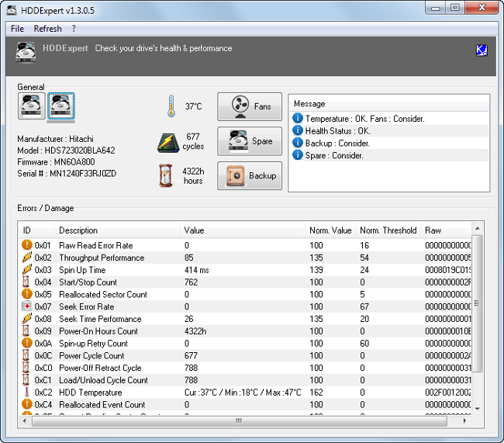The width and height of the screenshot is (504, 443).
Task: Click the HDDExpert drive logo in banner
Action: coord(26,52)
